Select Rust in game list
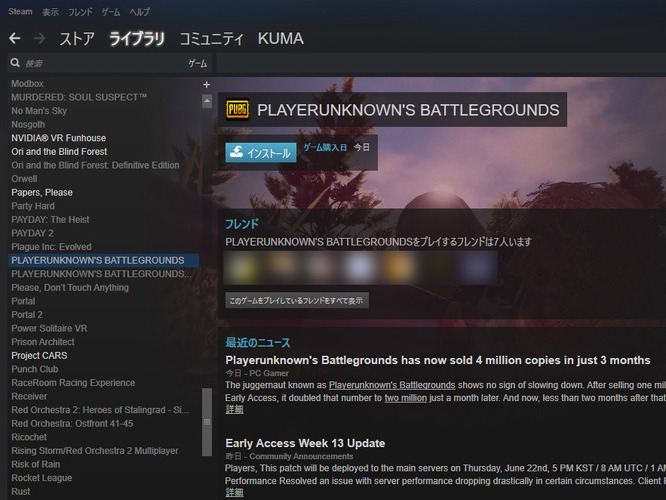This screenshot has width=666, height=500. 20,492
